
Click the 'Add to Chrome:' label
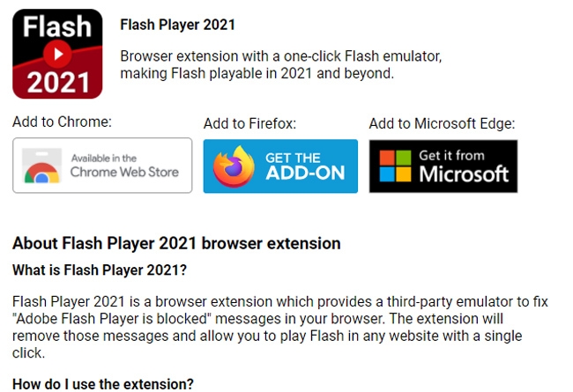point(62,122)
